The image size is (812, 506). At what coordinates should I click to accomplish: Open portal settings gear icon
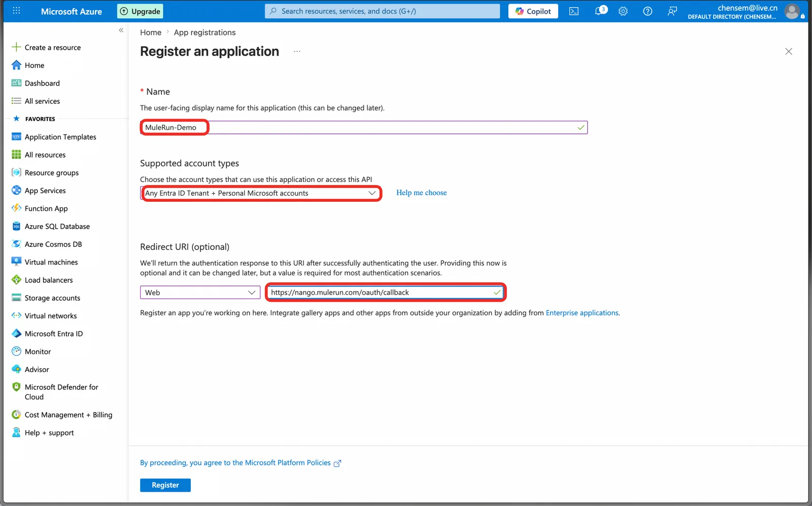[623, 11]
